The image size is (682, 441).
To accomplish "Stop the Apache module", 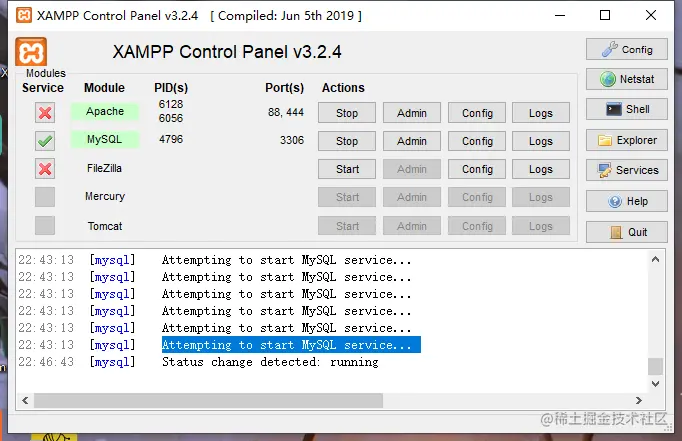I will pos(347,113).
